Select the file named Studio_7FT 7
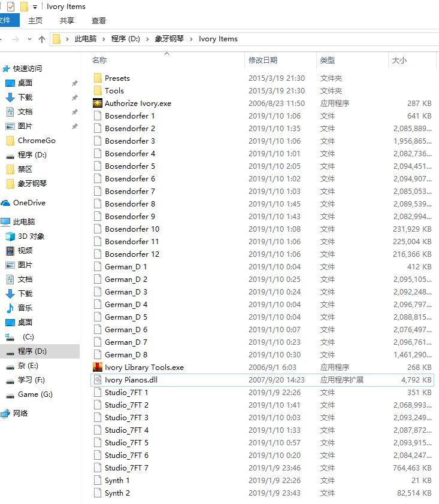 click(126, 467)
